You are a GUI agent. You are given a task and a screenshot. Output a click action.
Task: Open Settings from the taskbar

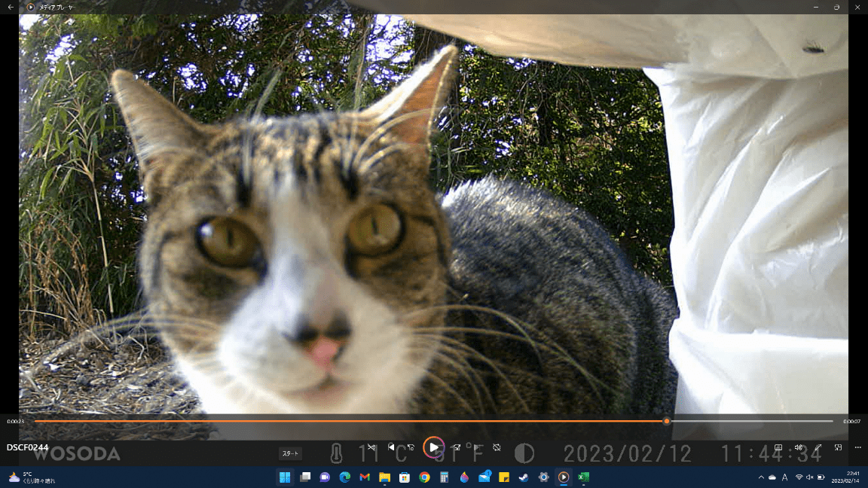click(x=543, y=477)
